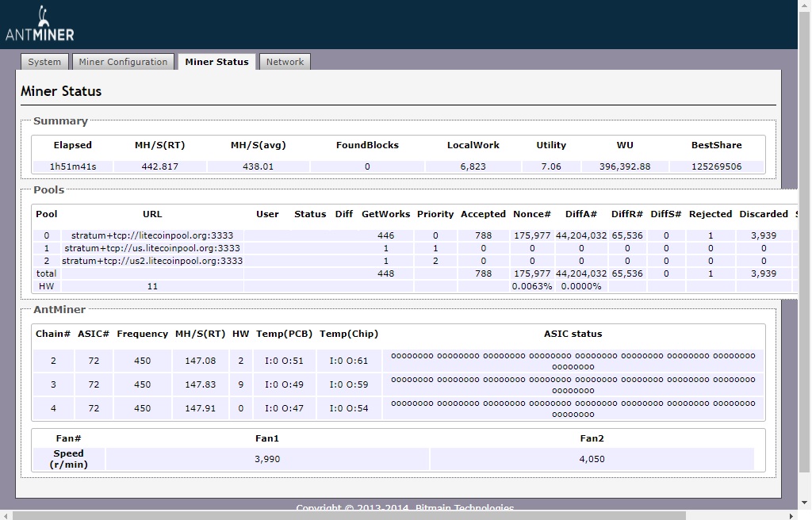The width and height of the screenshot is (812, 520).
Task: Go to the Network tab
Action: [x=285, y=62]
